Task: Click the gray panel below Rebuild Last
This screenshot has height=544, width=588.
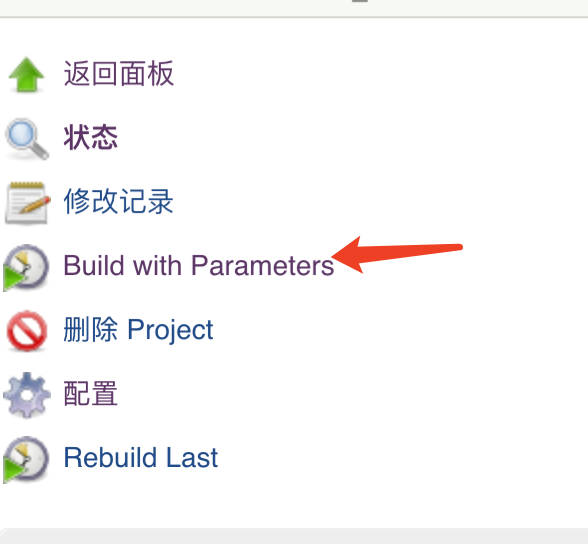Action: [x=294, y=536]
